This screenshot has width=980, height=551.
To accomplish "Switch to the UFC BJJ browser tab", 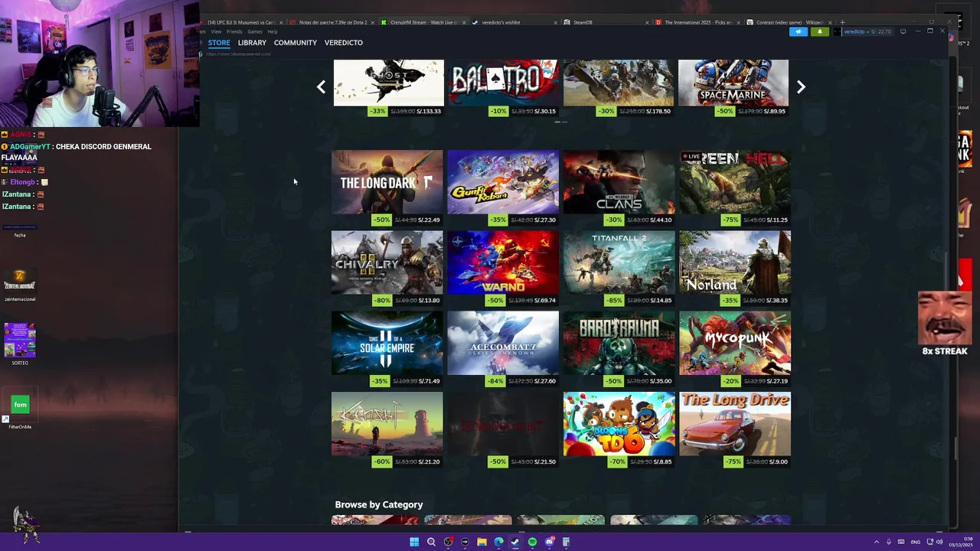I will click(x=240, y=22).
